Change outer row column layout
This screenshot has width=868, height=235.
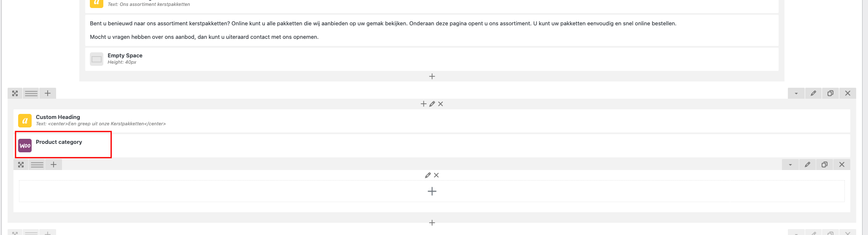(31, 93)
